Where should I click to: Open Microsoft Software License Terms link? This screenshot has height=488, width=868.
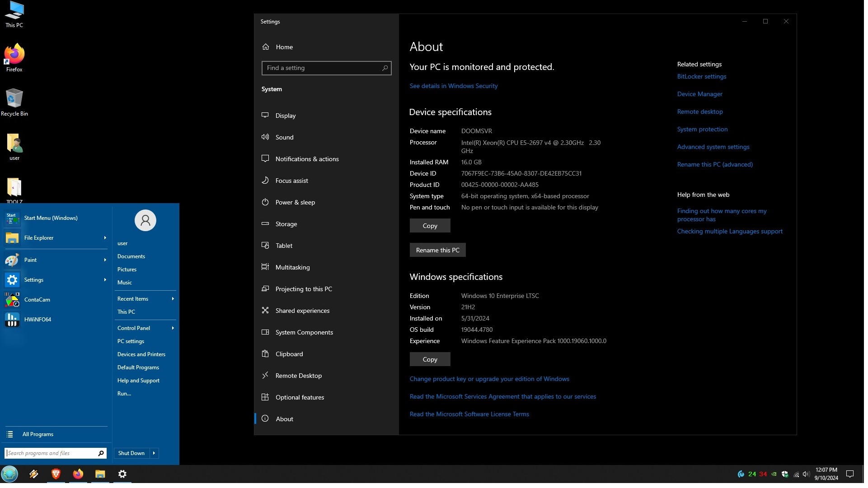[469, 414]
